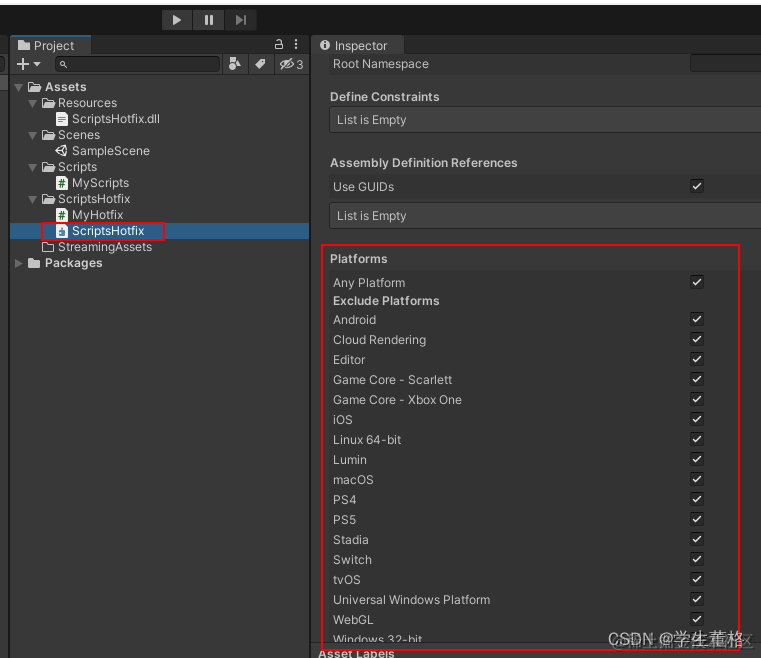Toggle Universal Windows Platform checkbox
The image size is (761, 658).
pyautogui.click(x=697, y=599)
